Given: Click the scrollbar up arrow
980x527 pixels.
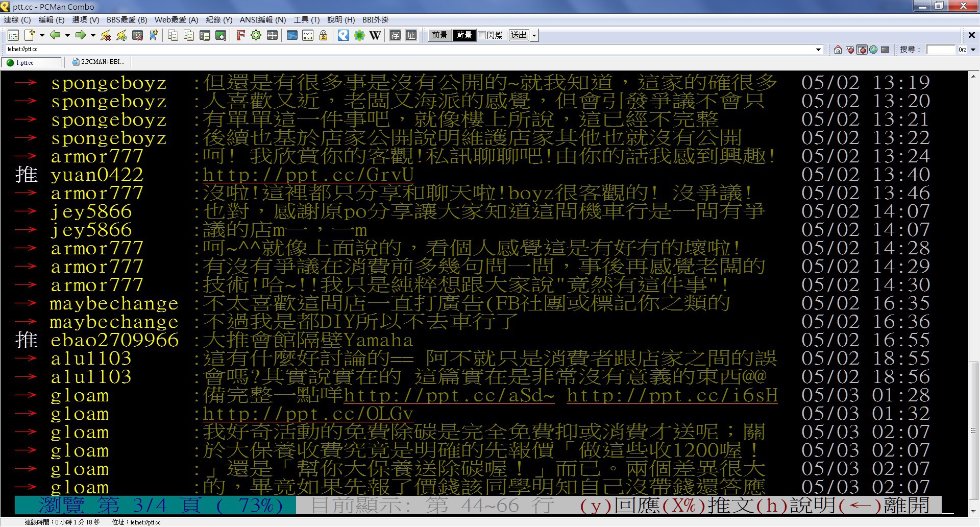Looking at the screenshot, I should coord(973,77).
